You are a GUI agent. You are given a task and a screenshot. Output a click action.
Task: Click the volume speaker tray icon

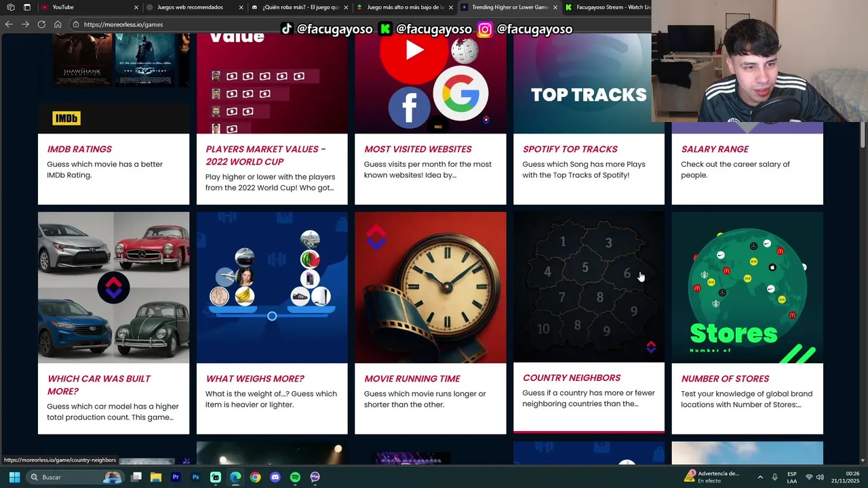[820, 477]
